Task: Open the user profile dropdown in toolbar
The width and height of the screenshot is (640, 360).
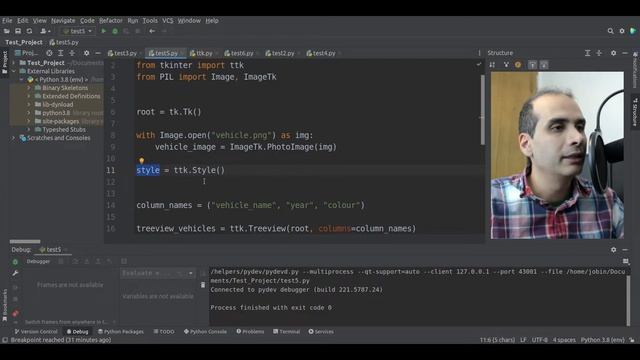Action: pyautogui.click(x=45, y=31)
